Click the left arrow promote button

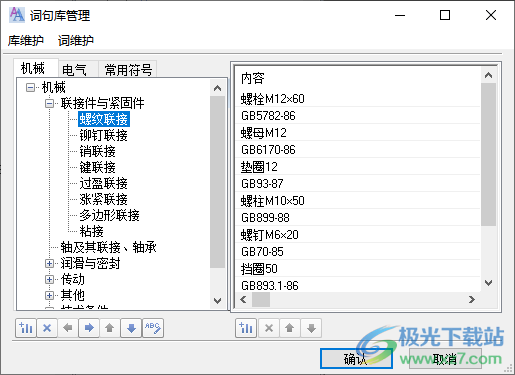(x=68, y=328)
